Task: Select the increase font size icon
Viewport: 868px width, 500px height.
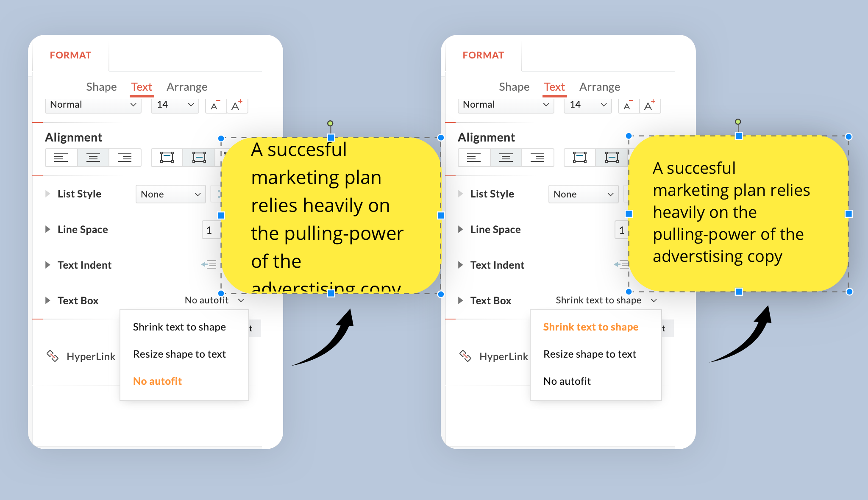Action: (236, 105)
